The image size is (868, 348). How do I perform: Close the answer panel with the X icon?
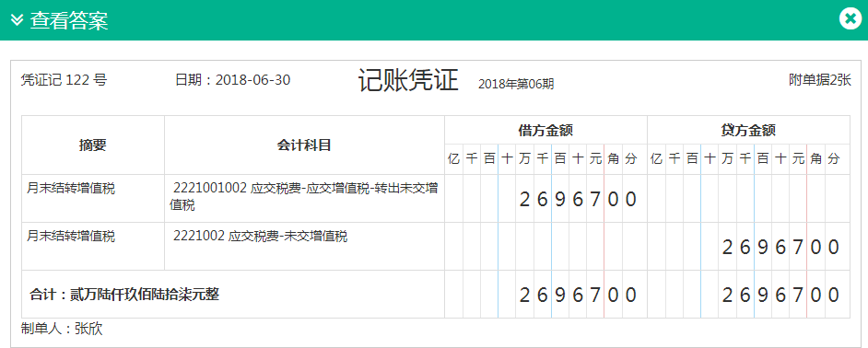click(x=850, y=19)
